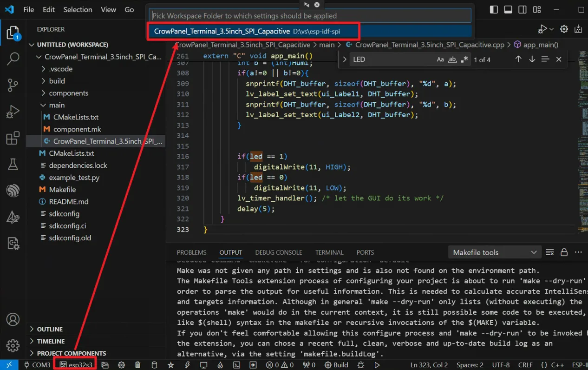Screen dimensions: 588x370
Task: Open the Run and Debug view
Action: click(x=13, y=112)
